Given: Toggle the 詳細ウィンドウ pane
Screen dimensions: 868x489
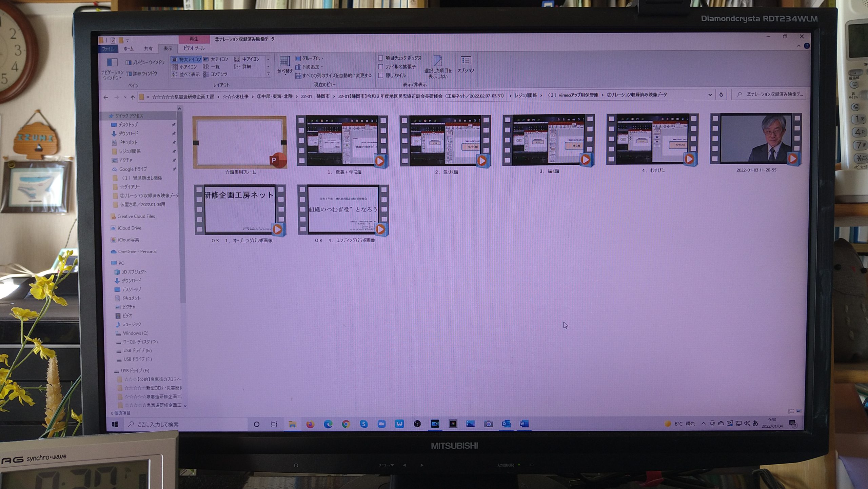Looking at the screenshot, I should pyautogui.click(x=141, y=74).
